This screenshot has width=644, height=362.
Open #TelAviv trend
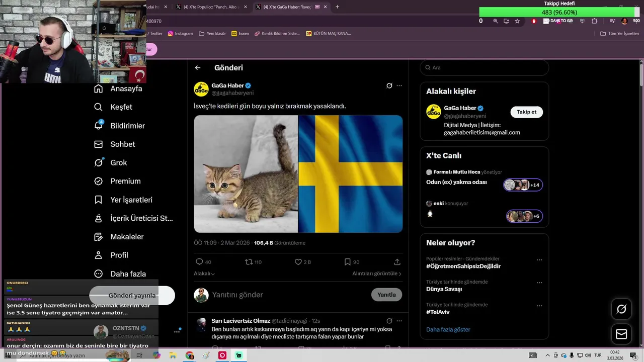438,312
